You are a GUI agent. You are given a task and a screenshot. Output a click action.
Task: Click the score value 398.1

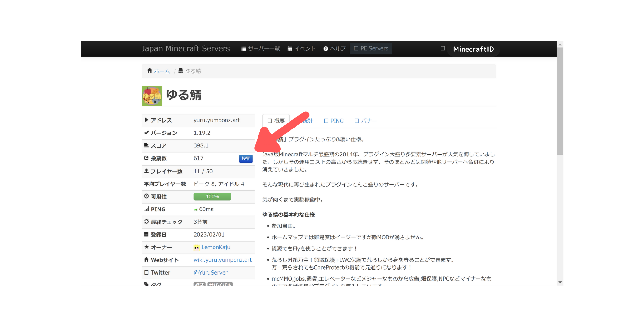pyautogui.click(x=201, y=145)
